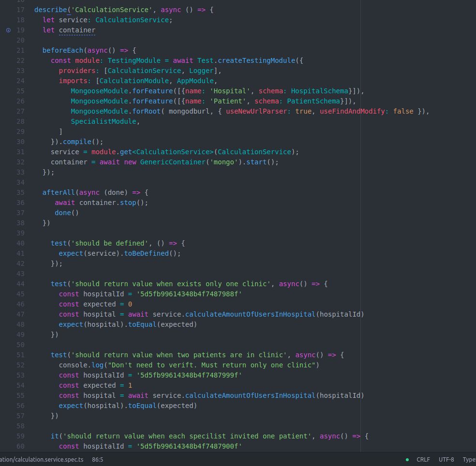Click 'describe' keyword on line 17
The height and width of the screenshot is (466, 476).
pyautogui.click(x=51, y=10)
